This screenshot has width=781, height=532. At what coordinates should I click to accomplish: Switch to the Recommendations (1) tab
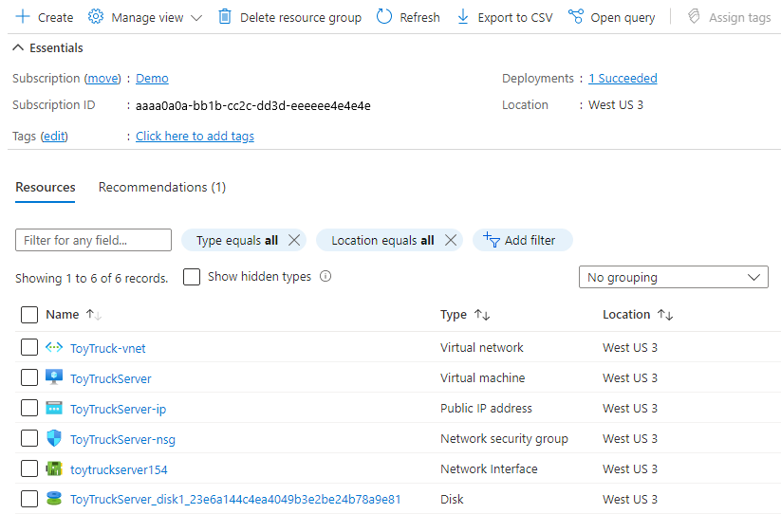click(x=162, y=187)
